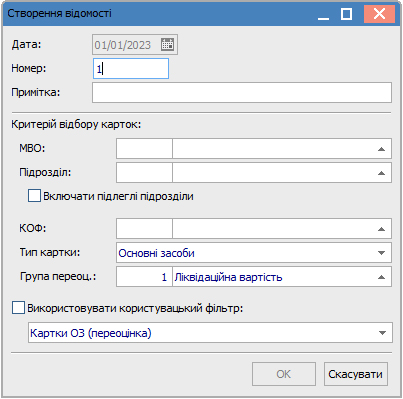
Task: Enable Включати підлеглі підрозділи checkbox
Action: [34, 196]
